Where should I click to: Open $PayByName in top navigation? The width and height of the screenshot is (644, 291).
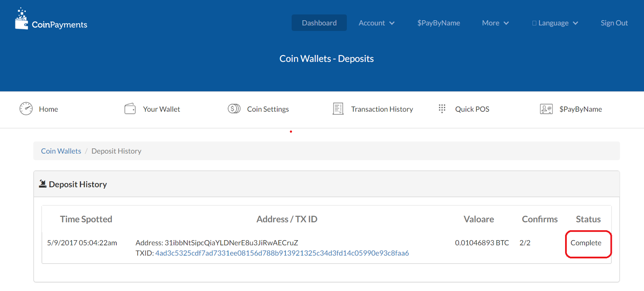[x=439, y=23]
